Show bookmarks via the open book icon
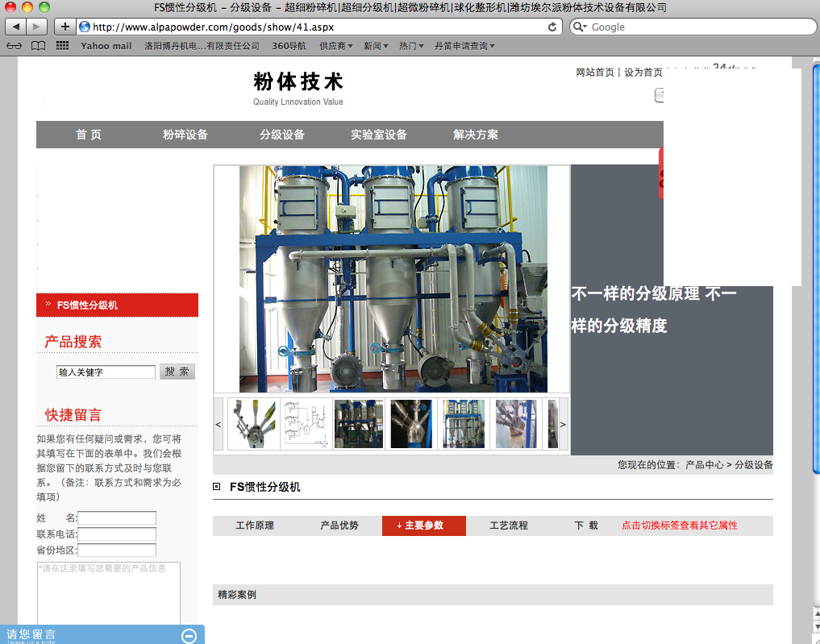This screenshot has height=644, width=820. coord(38,46)
